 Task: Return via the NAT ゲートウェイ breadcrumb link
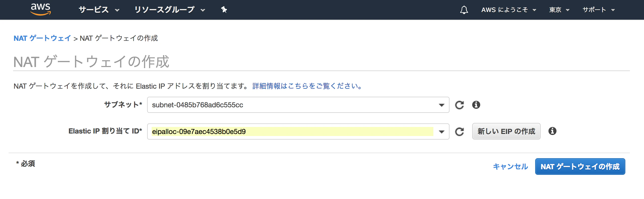tap(42, 38)
